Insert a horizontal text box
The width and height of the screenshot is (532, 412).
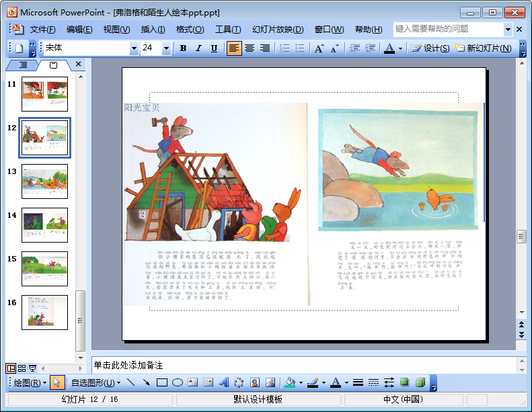(x=193, y=383)
